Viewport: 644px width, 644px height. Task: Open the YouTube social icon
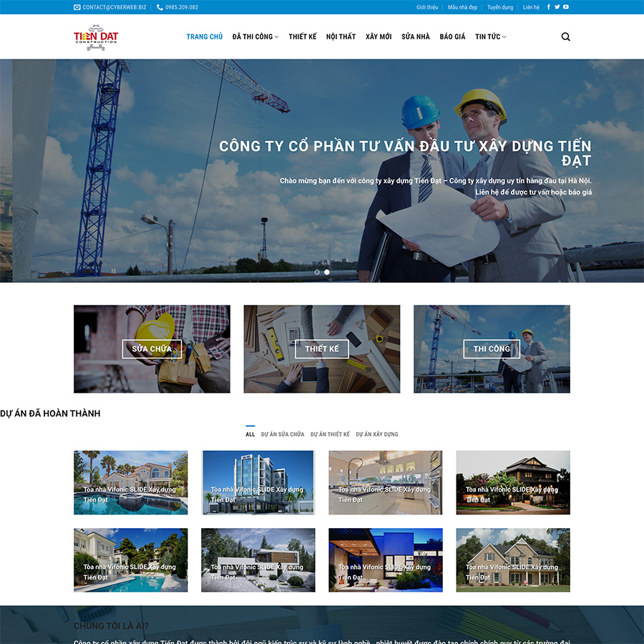click(566, 7)
